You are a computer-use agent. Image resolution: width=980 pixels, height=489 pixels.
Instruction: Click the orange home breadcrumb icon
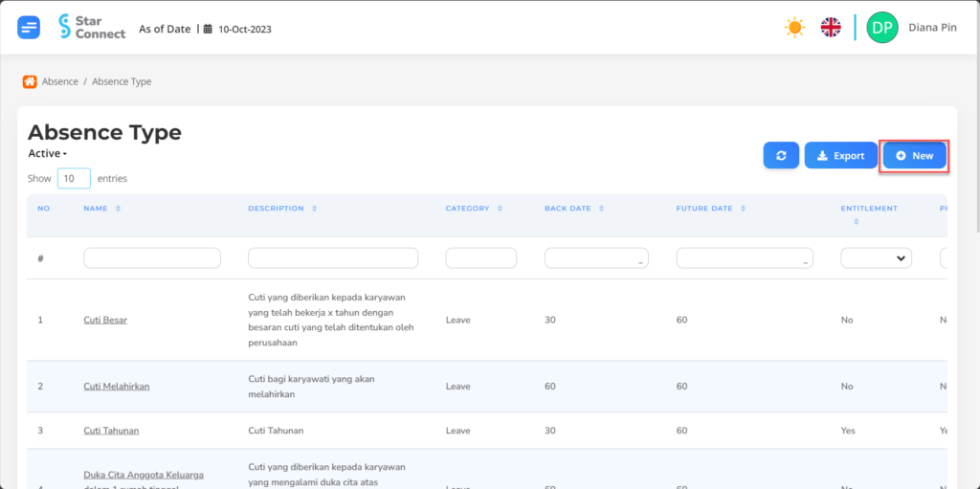30,81
